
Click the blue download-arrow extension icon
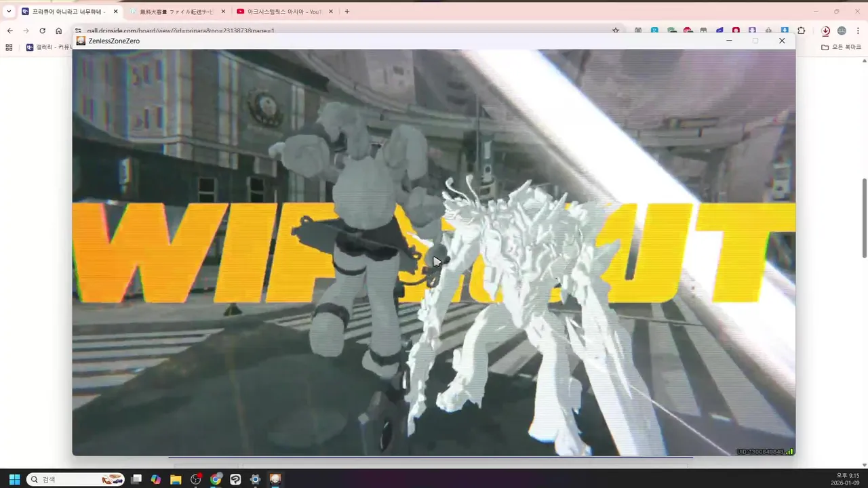point(785,30)
